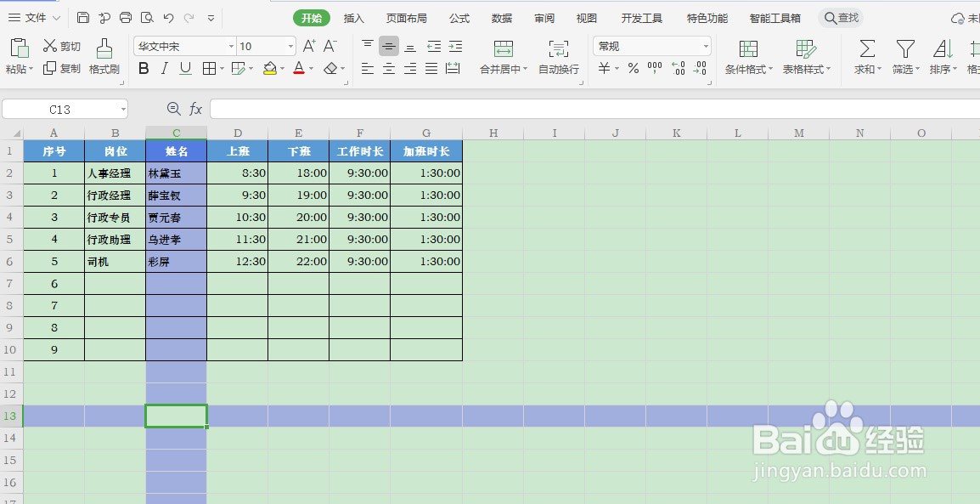Click the justify alignment icon
Image resolution: width=980 pixels, height=504 pixels.
click(x=431, y=68)
